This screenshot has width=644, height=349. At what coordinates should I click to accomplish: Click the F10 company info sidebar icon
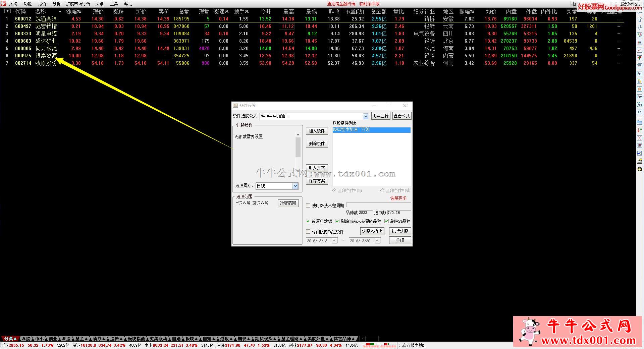pos(639,74)
